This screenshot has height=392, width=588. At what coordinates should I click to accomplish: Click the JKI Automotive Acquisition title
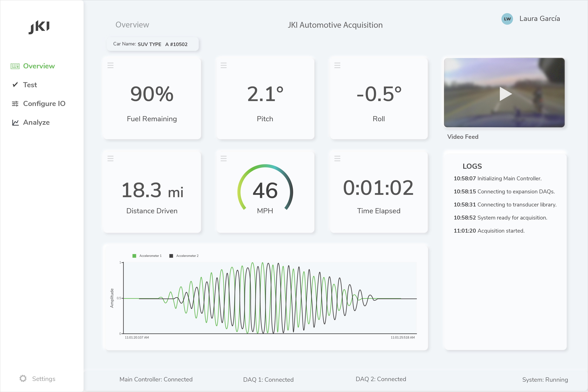[x=335, y=25]
